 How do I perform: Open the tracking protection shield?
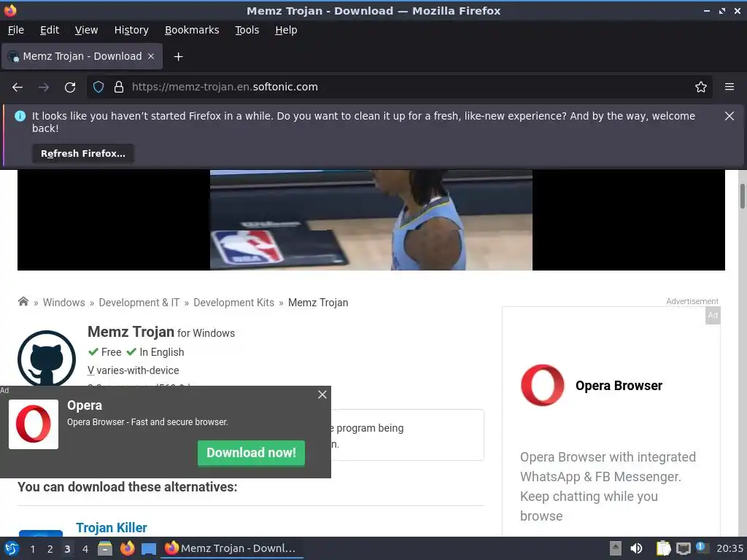click(98, 87)
